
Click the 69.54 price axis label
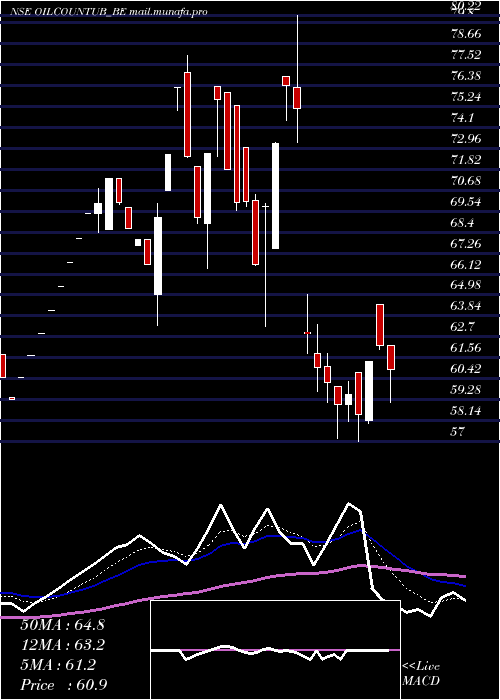click(x=466, y=202)
